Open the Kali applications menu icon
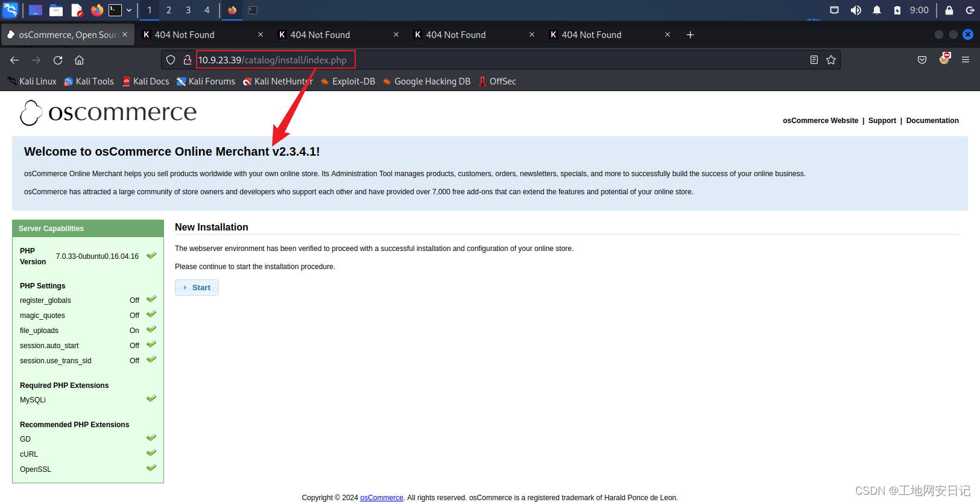980x502 pixels. coord(10,10)
